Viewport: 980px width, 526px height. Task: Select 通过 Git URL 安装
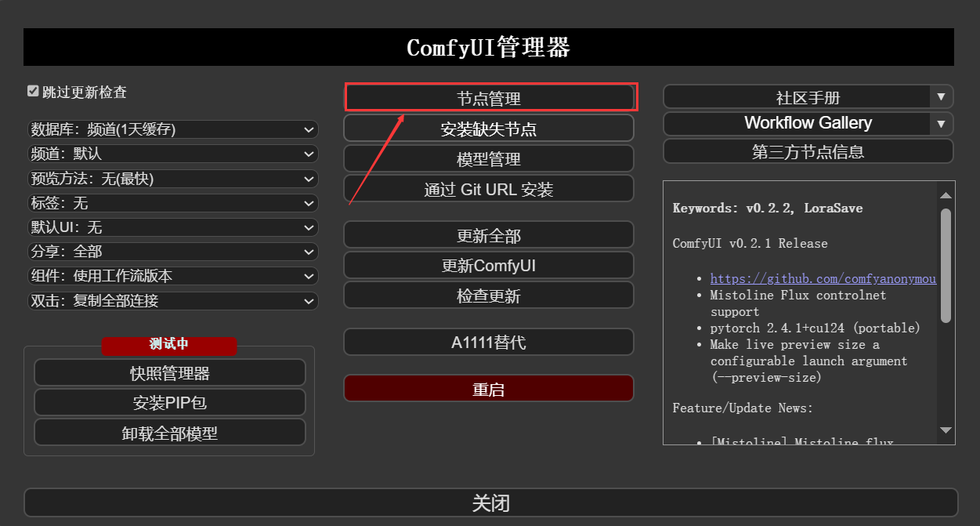click(489, 189)
